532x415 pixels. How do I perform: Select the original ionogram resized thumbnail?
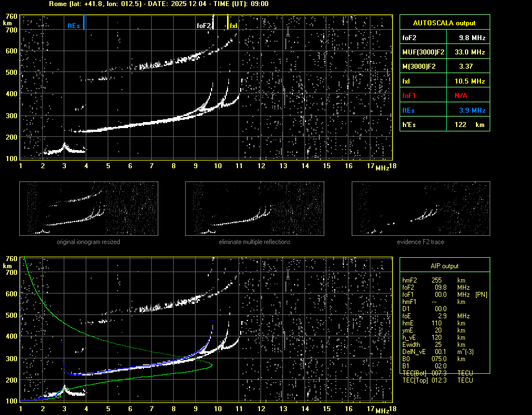[88, 209]
